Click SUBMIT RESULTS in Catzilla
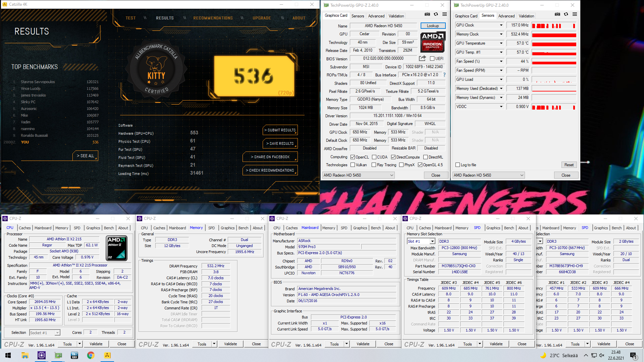This screenshot has width=644, height=362. 280,130
